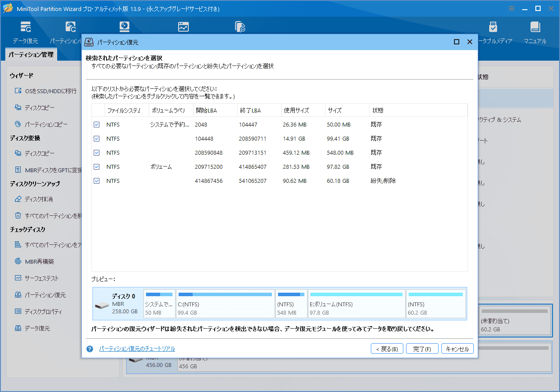Sort by 終了LBA column header

point(259,110)
